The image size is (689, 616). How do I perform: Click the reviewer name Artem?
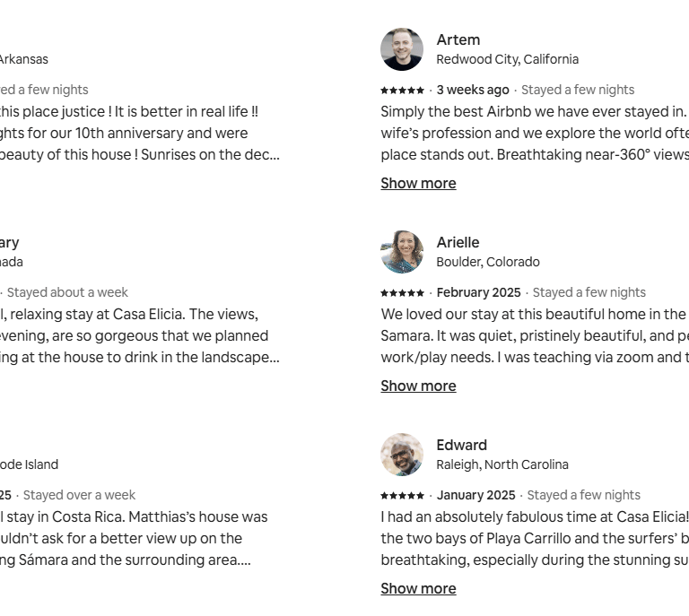(x=458, y=39)
